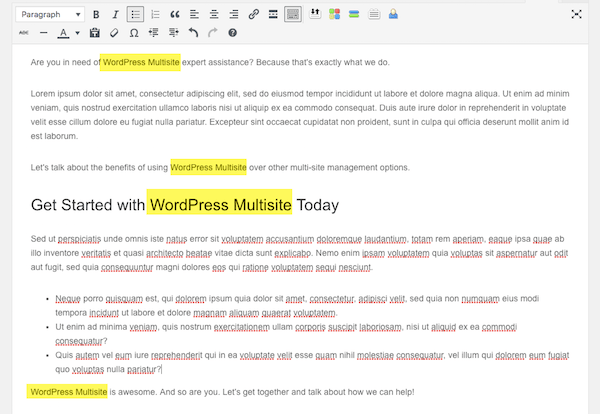Insert a blockquote
Screen dimensions: 600x414
(x=175, y=15)
